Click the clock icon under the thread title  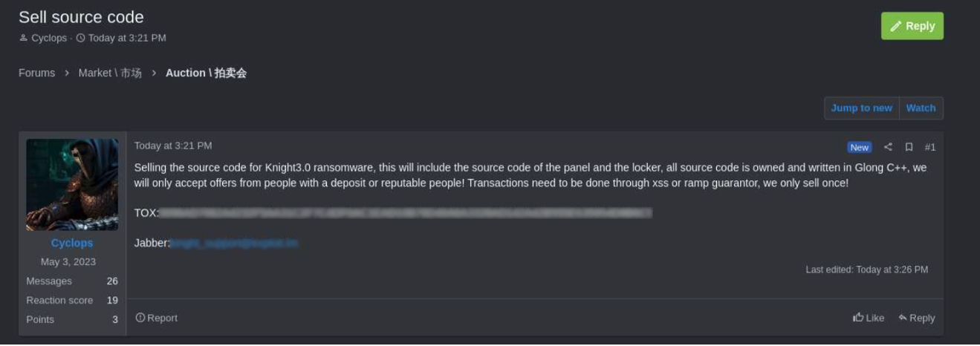click(x=80, y=38)
